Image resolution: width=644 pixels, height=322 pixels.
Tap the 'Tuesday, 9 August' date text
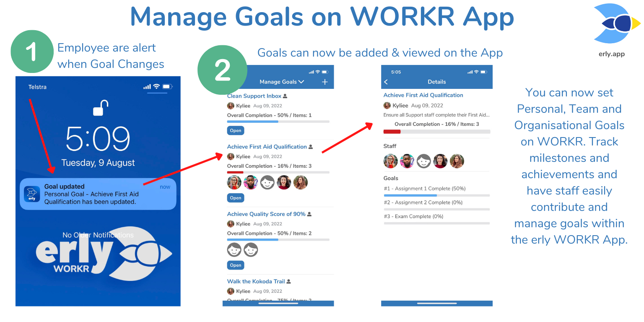tap(98, 163)
